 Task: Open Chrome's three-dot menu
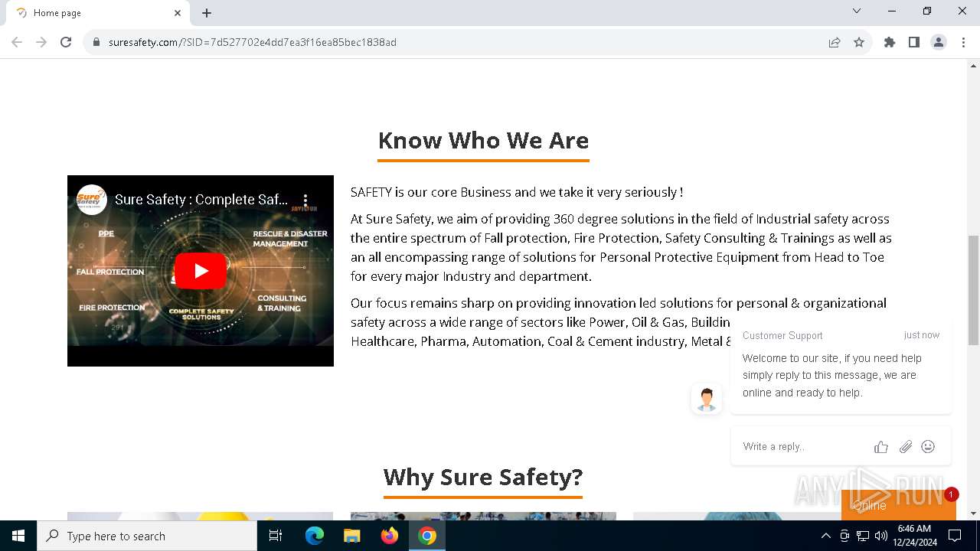(962, 42)
